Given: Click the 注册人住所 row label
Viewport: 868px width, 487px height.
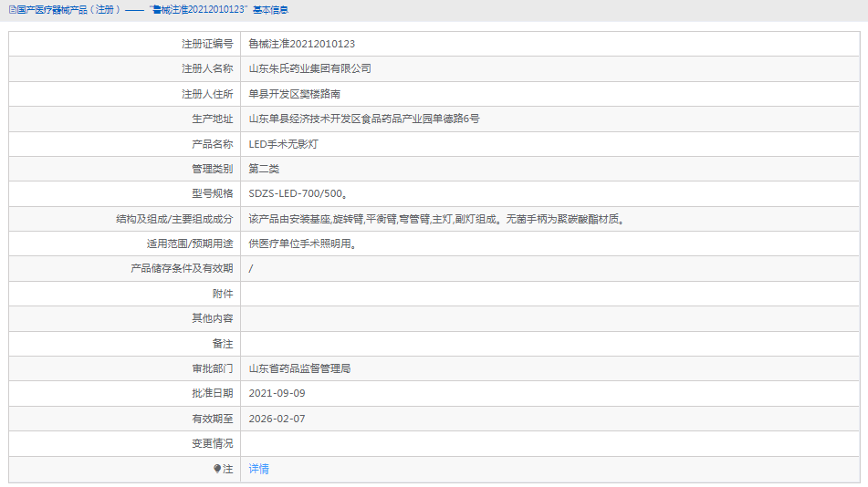Looking at the screenshot, I should pyautogui.click(x=207, y=94).
